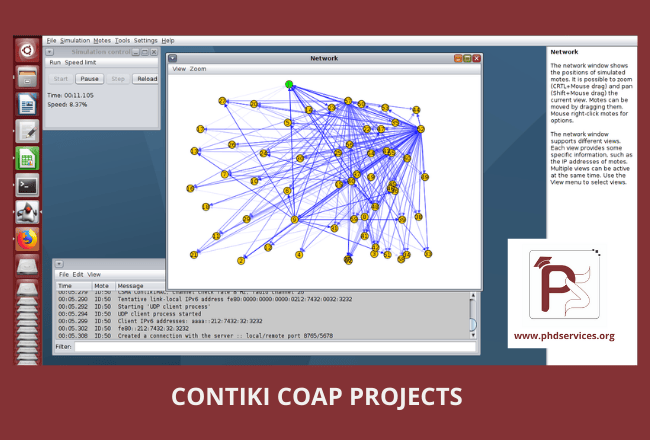Open the Help menu
Image resolution: width=650 pixels, height=440 pixels.
point(168,41)
